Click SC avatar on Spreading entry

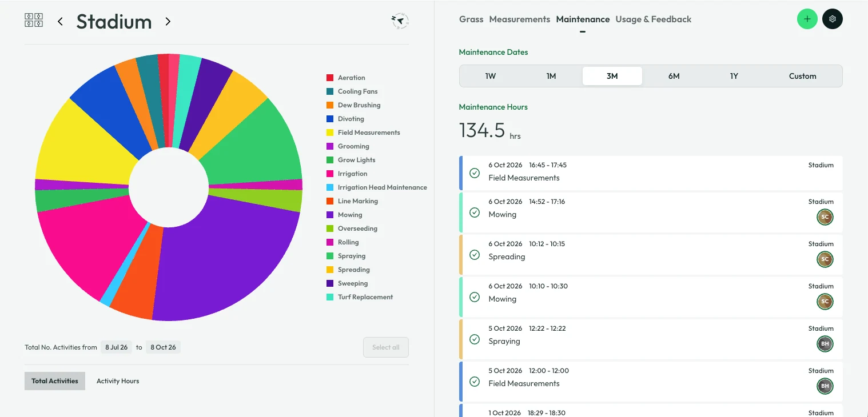click(825, 259)
